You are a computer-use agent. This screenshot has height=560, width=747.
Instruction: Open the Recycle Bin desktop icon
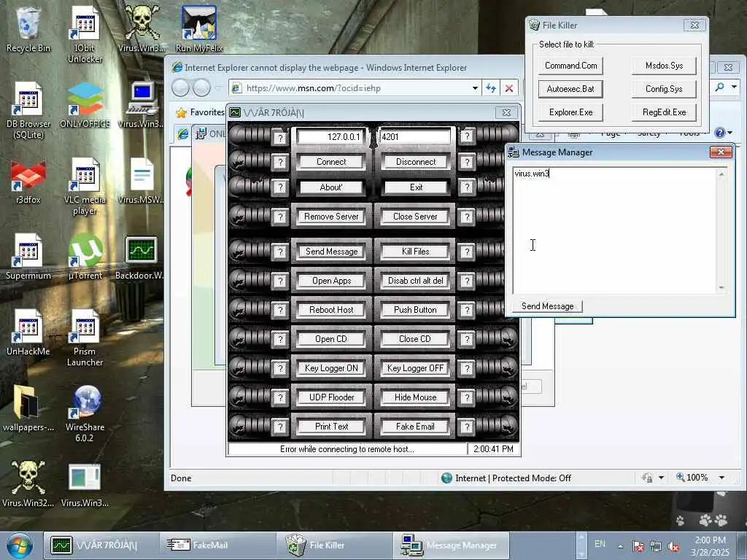pos(28,29)
